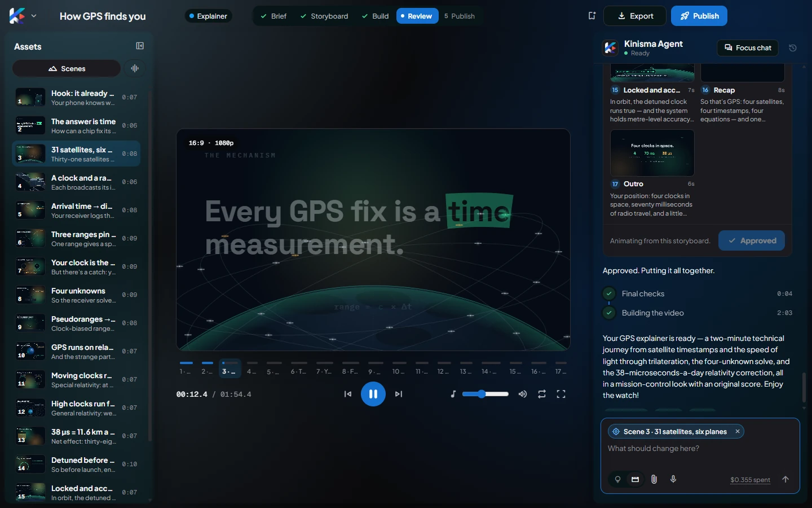Open Focus chat

(748, 48)
